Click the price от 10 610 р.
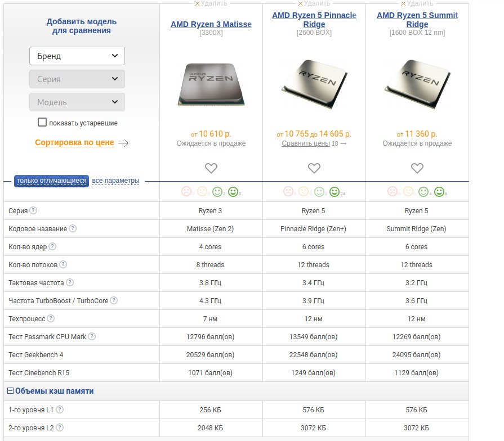504x441 pixels. tap(211, 134)
